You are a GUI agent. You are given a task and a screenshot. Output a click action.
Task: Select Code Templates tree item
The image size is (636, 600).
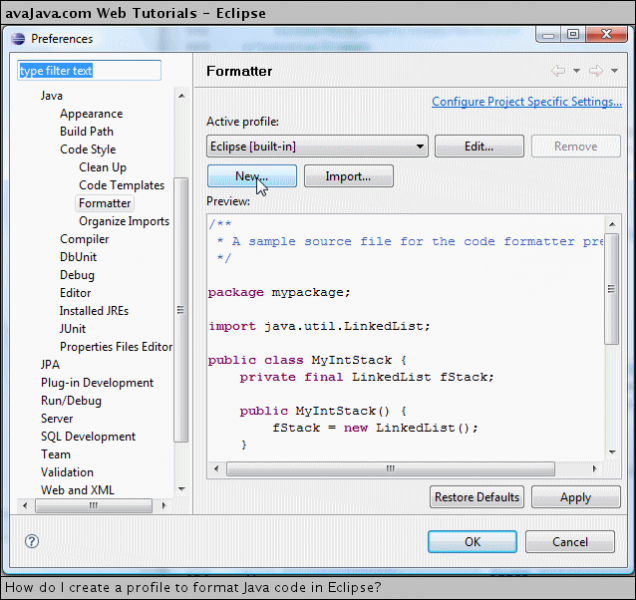pos(121,185)
